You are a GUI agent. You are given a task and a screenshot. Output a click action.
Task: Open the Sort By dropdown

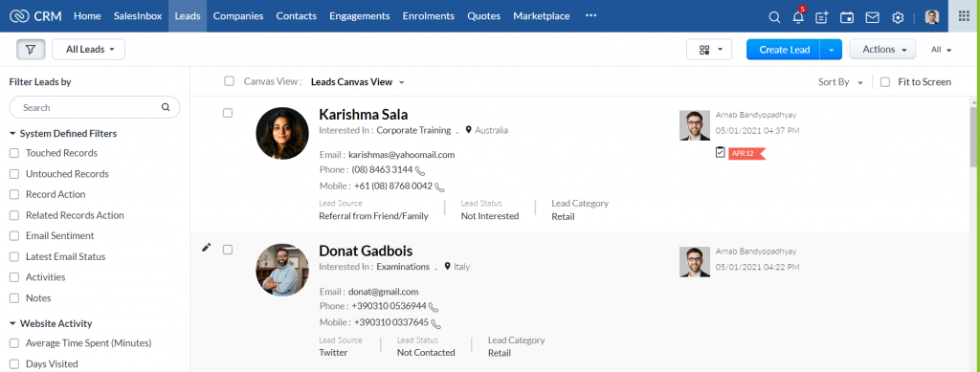(840, 82)
